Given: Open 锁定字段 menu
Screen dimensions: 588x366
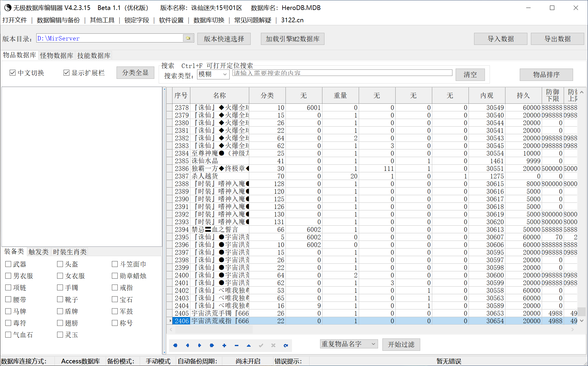Looking at the screenshot, I should click(x=137, y=20).
